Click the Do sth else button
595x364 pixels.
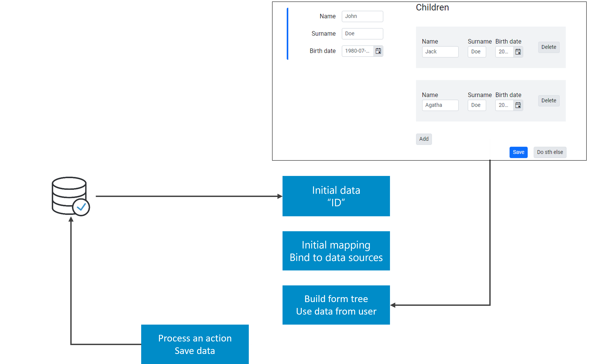tap(550, 152)
